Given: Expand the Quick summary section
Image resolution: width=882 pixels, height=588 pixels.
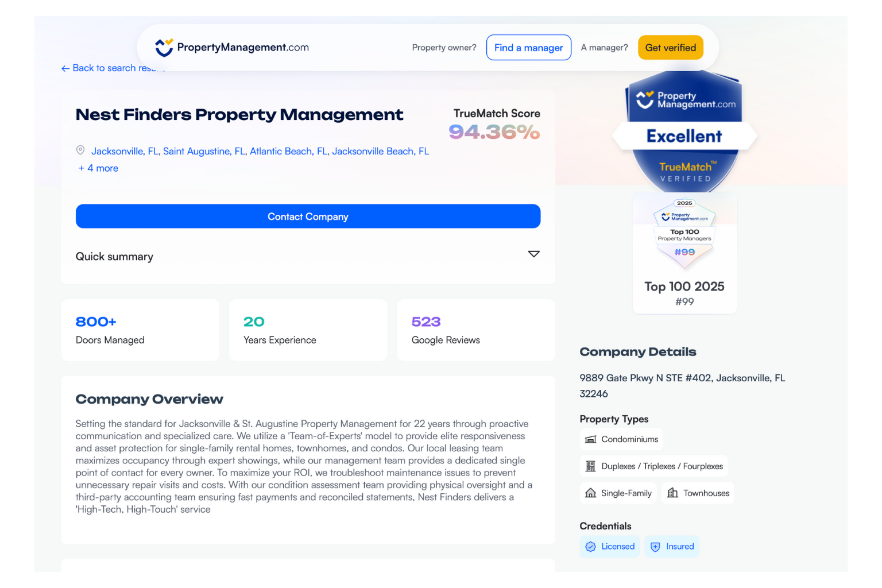Looking at the screenshot, I should pyautogui.click(x=533, y=254).
